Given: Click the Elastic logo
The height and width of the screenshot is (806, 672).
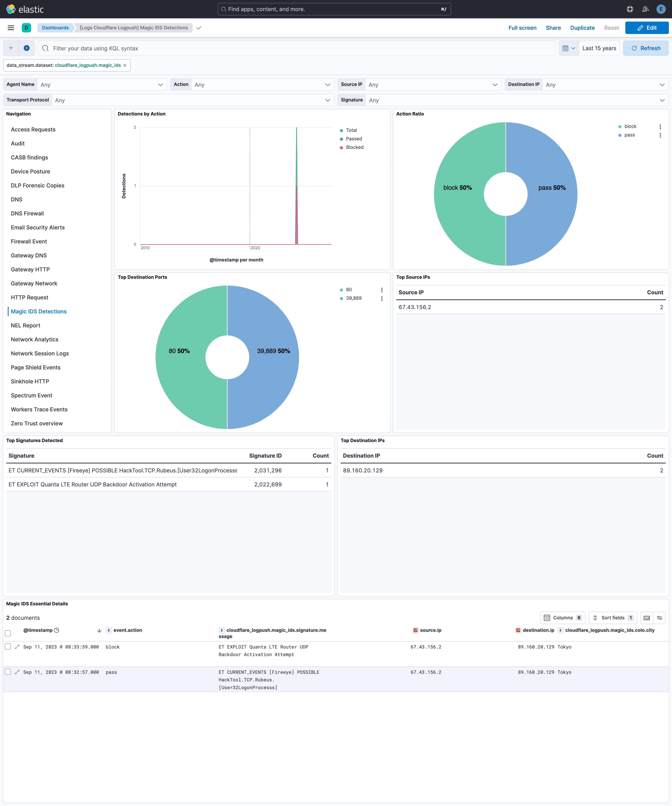Looking at the screenshot, I should click(x=25, y=9).
